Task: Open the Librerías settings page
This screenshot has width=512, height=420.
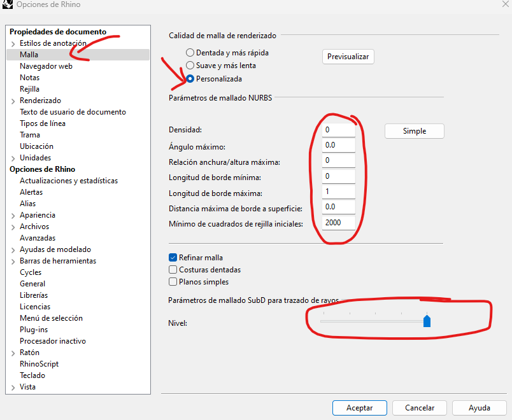Action: pos(34,295)
